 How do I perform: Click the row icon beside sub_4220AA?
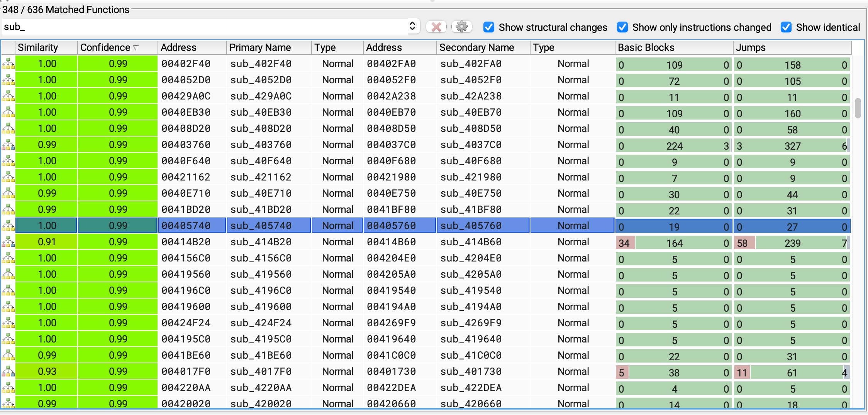coord(8,388)
